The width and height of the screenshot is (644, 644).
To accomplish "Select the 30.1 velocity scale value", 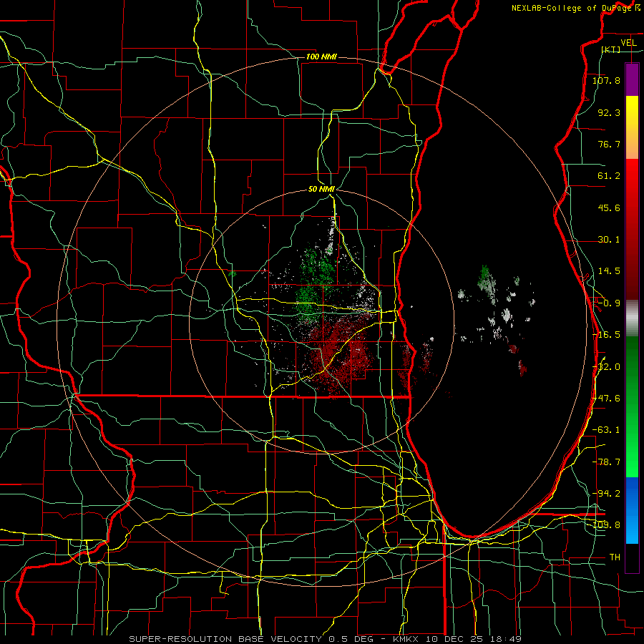I will tap(609, 240).
